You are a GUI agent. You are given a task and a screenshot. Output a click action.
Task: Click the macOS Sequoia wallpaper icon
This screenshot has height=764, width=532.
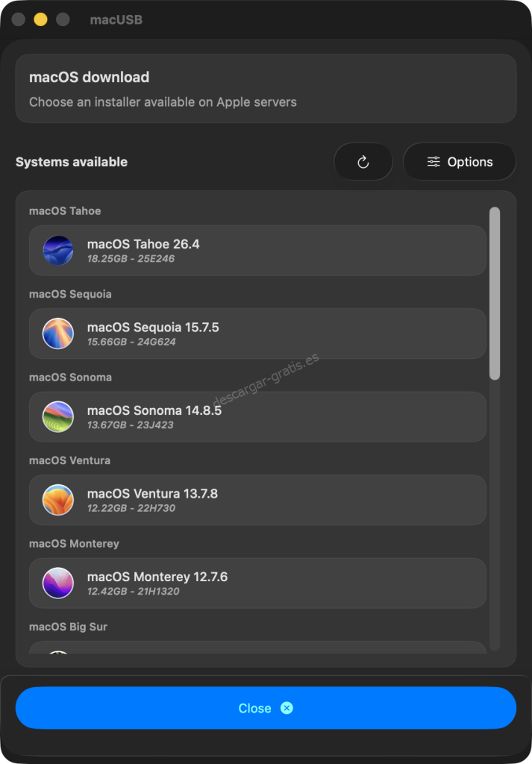coord(58,334)
